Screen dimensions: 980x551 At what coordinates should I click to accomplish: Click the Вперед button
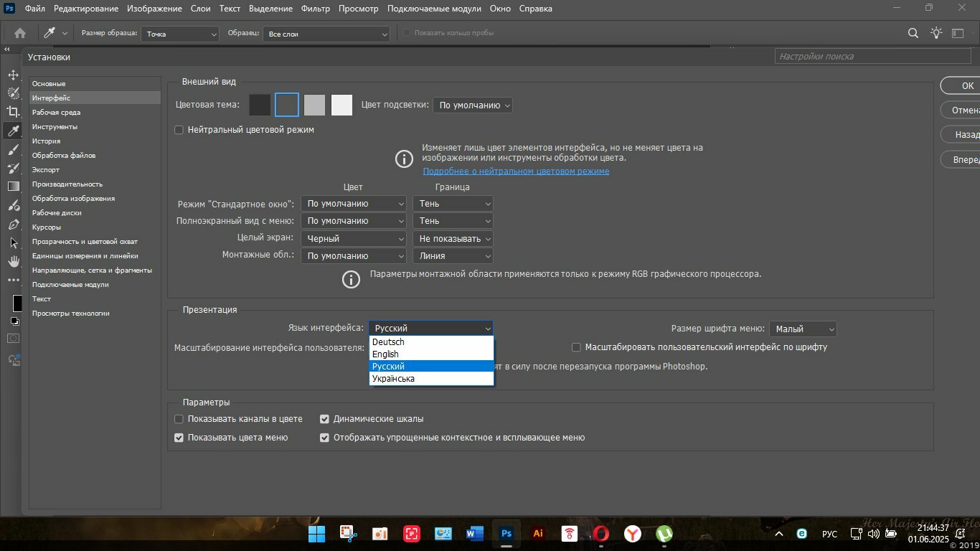pos(961,159)
